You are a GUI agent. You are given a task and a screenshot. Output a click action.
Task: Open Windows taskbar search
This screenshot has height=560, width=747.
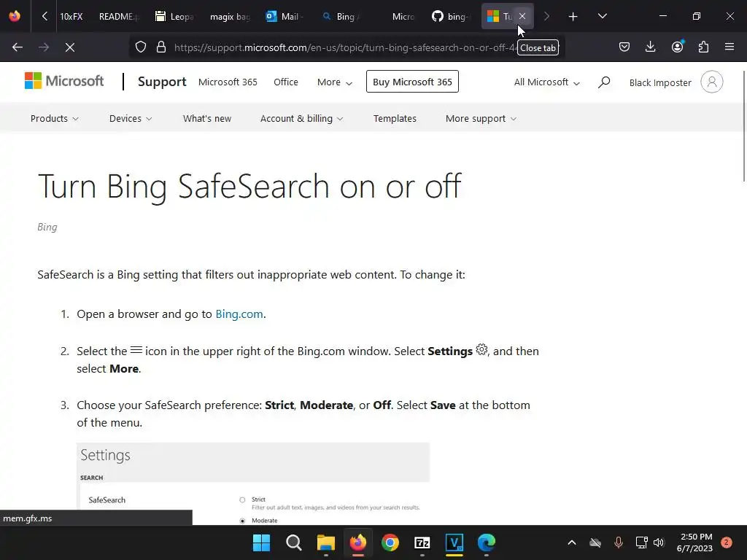[x=293, y=542]
